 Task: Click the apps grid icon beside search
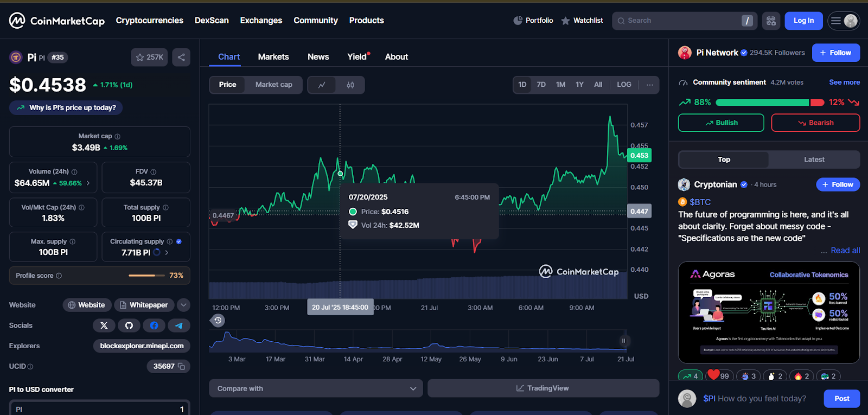pyautogui.click(x=771, y=21)
